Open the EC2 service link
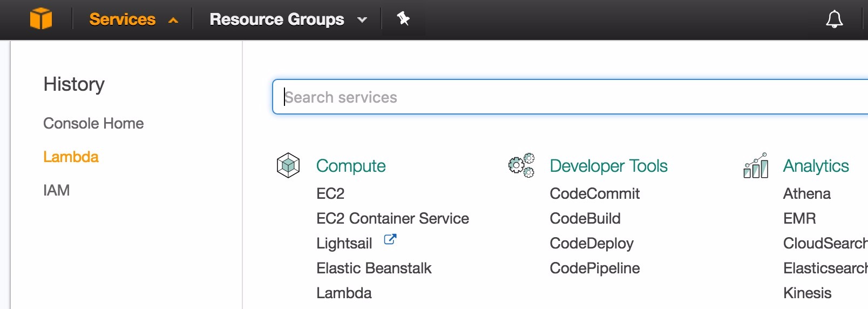 coord(330,193)
